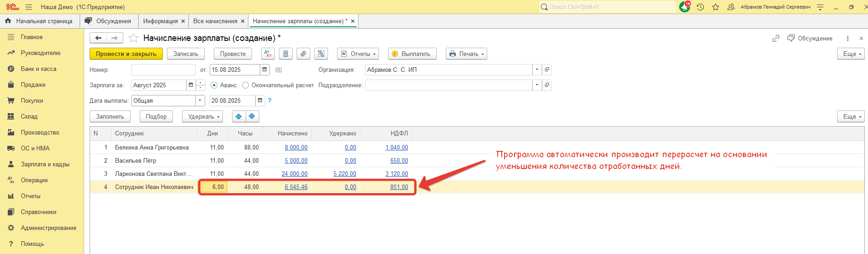Open history clock icon in title bar

tap(700, 7)
